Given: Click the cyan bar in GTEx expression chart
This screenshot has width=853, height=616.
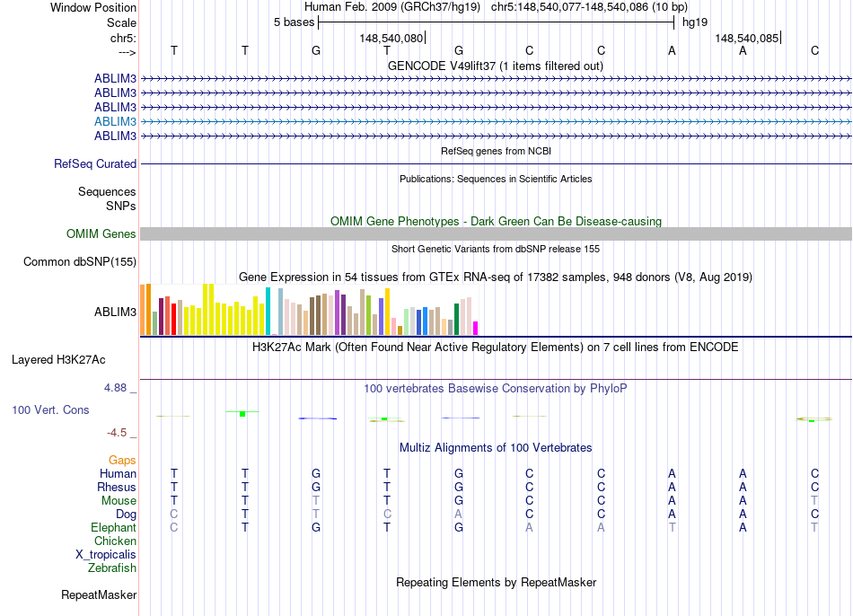Looking at the screenshot, I should click(x=268, y=311).
